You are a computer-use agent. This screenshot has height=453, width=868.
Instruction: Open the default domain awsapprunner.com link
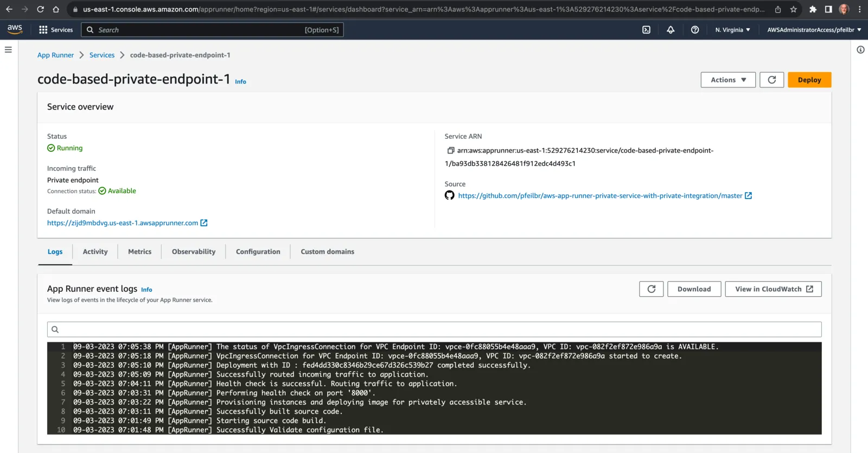pos(123,223)
